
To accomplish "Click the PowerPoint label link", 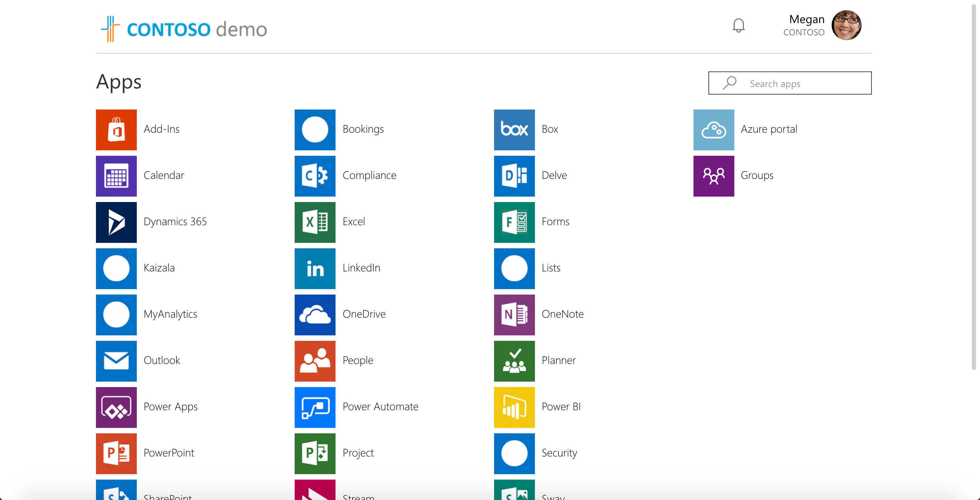I will click(168, 452).
